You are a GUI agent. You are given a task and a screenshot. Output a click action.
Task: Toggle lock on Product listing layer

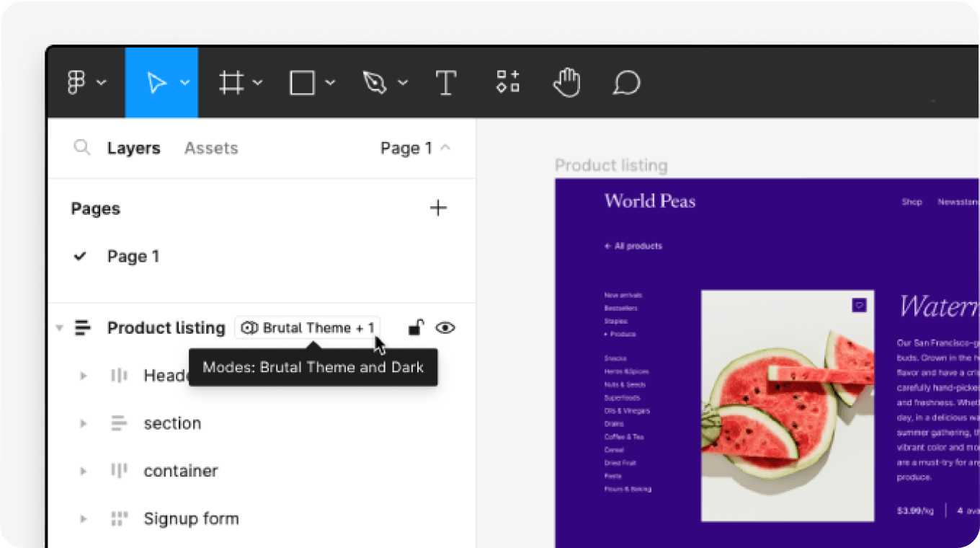(x=416, y=328)
